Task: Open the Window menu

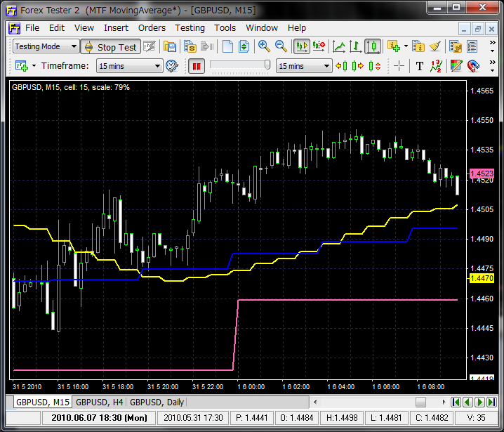Action: click(x=262, y=28)
